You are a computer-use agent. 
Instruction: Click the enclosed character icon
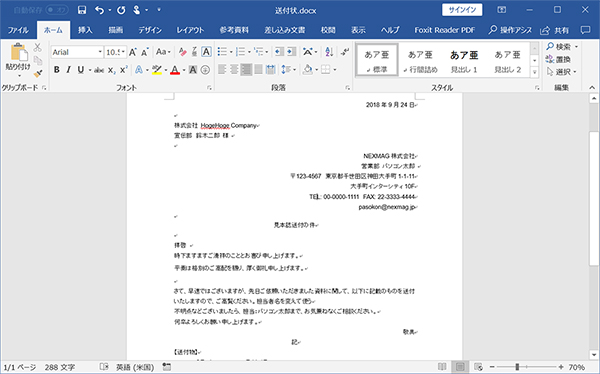[x=205, y=70]
